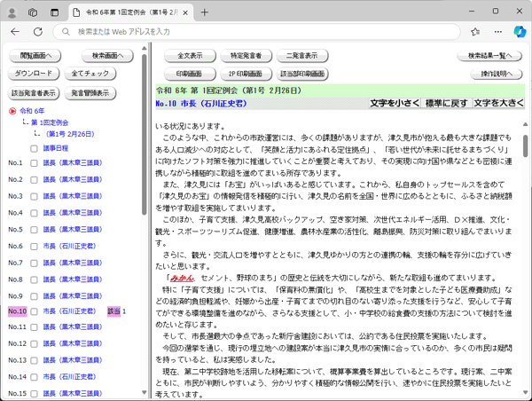
Task: Click the 該当発言者表示 button
Action: point(34,93)
